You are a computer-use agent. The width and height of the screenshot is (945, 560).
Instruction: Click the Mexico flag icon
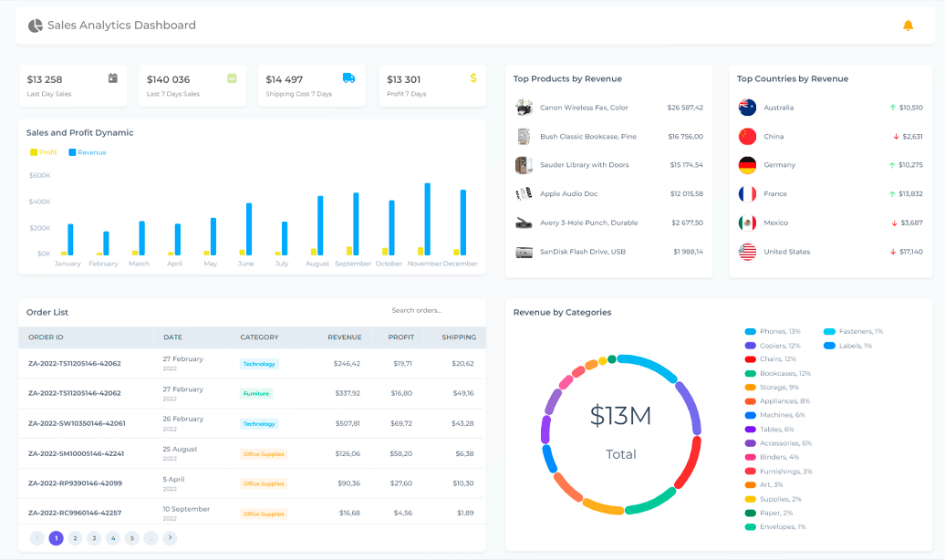point(747,223)
